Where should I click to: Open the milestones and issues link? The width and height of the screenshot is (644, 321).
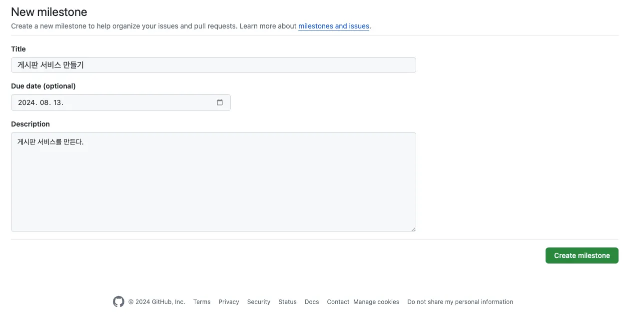[x=334, y=26]
